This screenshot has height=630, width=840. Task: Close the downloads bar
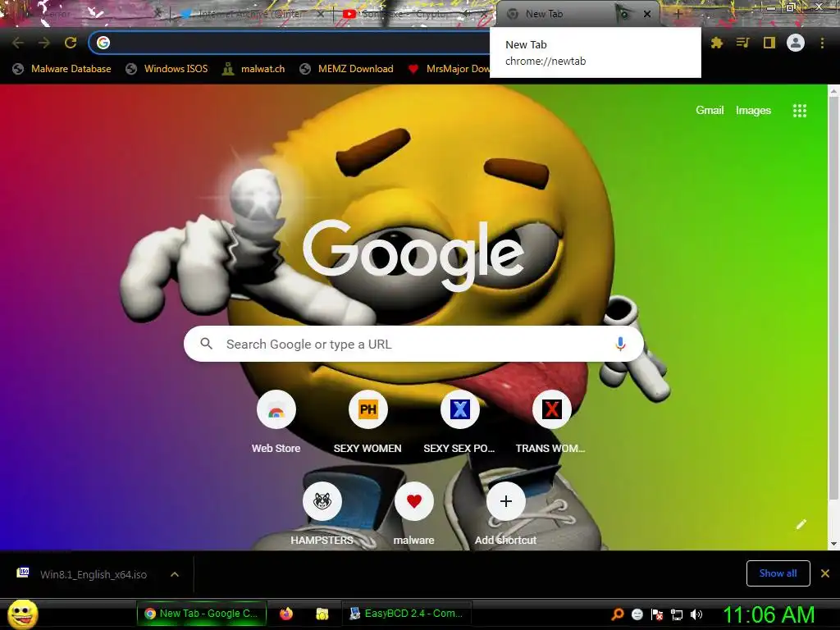click(x=825, y=573)
